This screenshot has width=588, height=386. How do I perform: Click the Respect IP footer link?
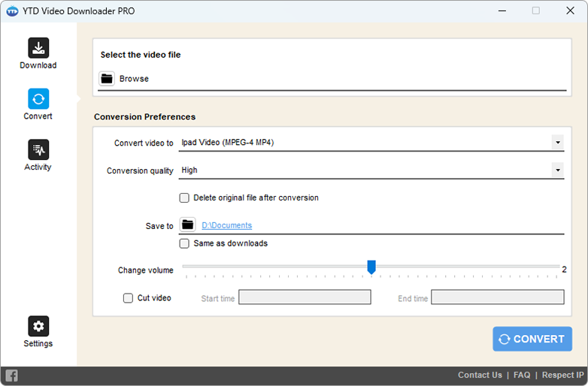point(563,375)
